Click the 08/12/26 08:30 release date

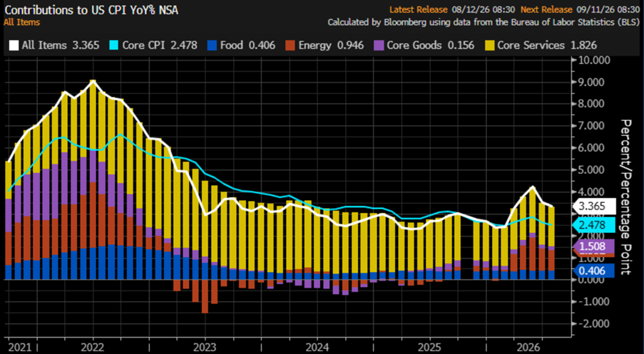coord(483,10)
